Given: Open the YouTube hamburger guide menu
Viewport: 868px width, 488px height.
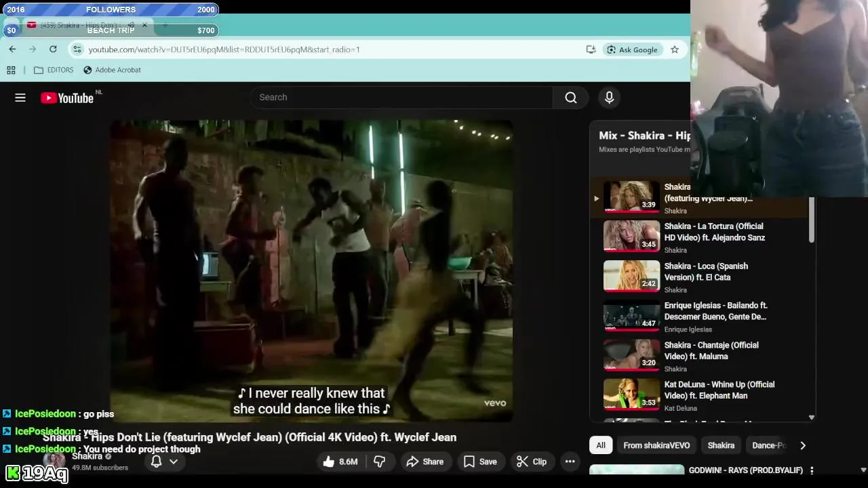Looking at the screenshot, I should [20, 98].
